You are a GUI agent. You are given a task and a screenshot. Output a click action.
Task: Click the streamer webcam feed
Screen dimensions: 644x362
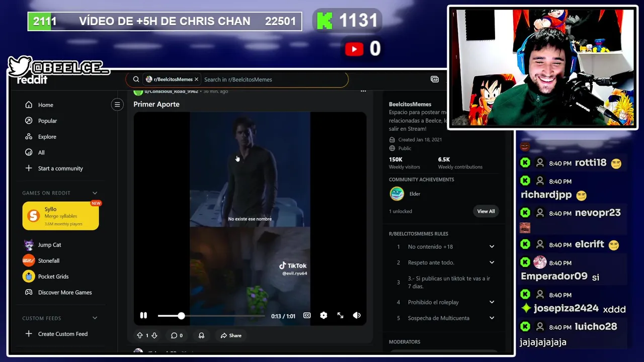click(543, 68)
